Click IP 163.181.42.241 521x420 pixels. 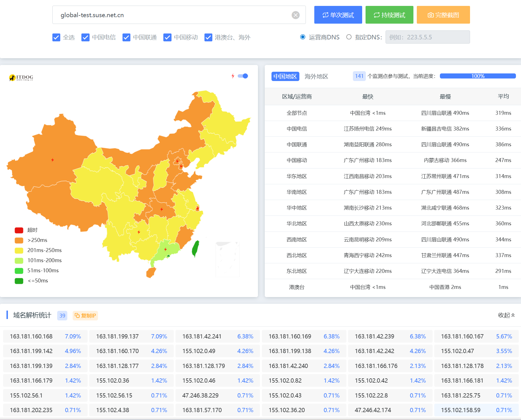point(202,336)
